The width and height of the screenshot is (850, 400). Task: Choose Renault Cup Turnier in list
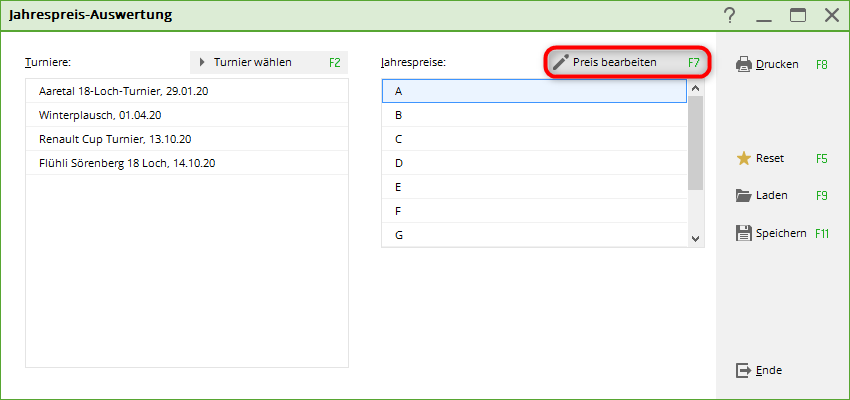coord(114,139)
